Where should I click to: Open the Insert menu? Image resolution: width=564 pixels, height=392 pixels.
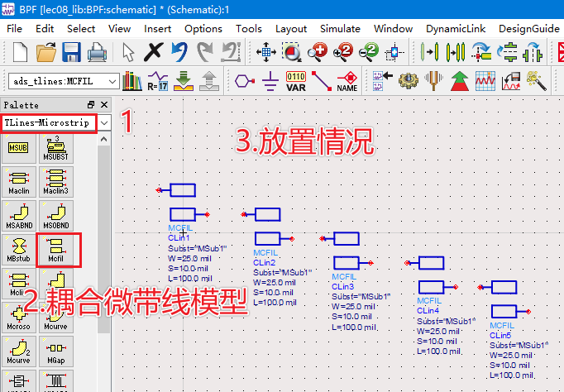coord(158,28)
